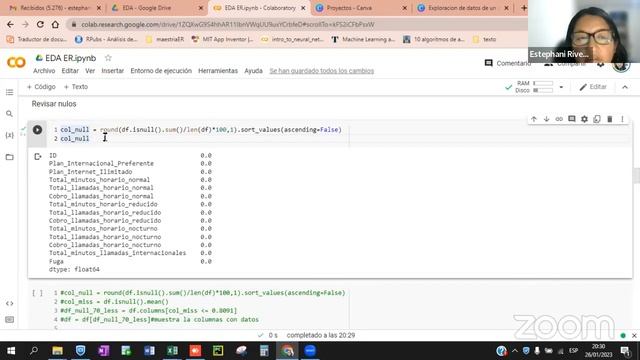The height and width of the screenshot is (360, 640).
Task: Open ESP language indicator in tray
Action: [573, 351]
